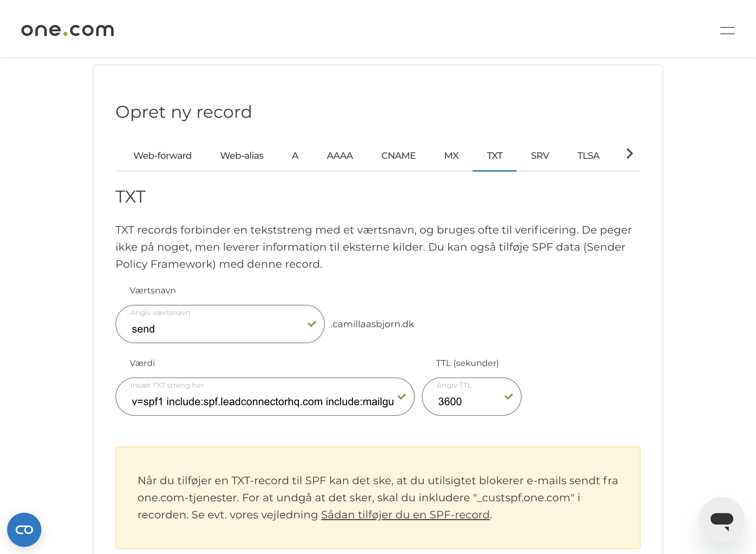
Task: Open the hamburger menu icon
Action: (727, 31)
